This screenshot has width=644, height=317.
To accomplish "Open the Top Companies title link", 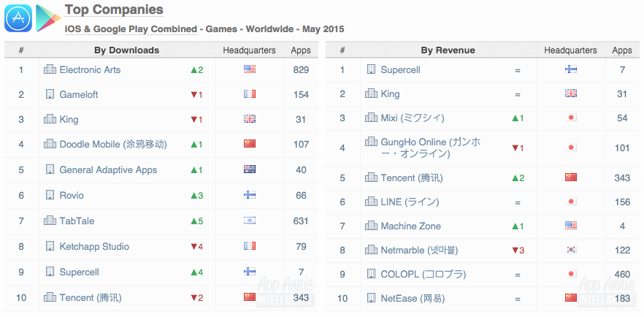I will tap(114, 9).
